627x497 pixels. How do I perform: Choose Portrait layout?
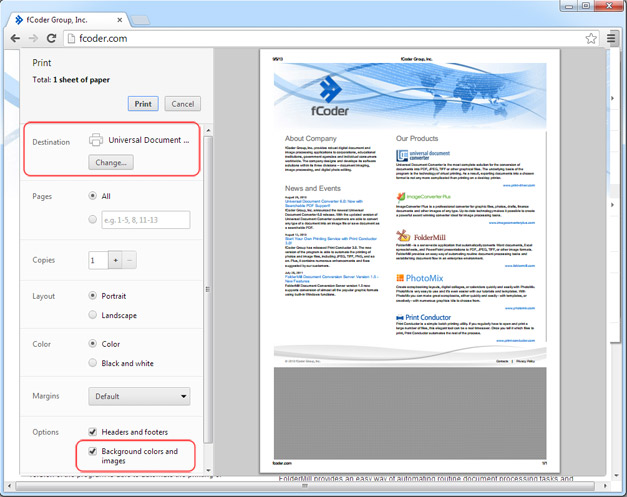pos(92,295)
